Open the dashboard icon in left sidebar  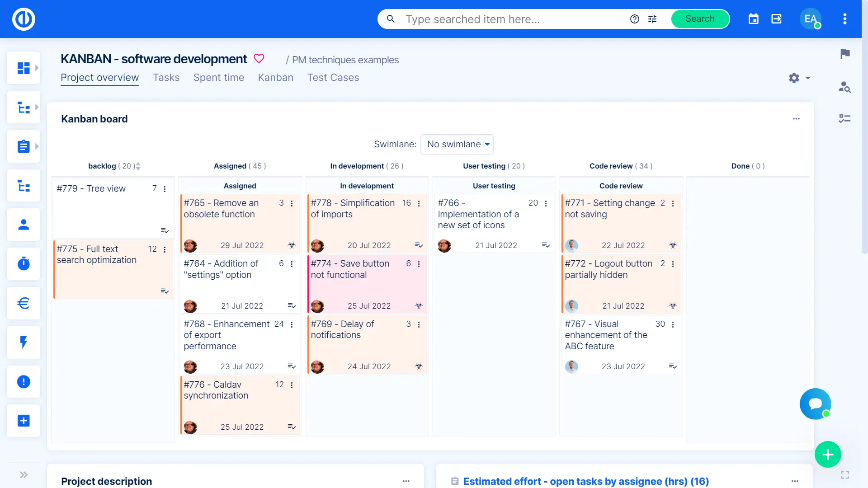[x=24, y=68]
